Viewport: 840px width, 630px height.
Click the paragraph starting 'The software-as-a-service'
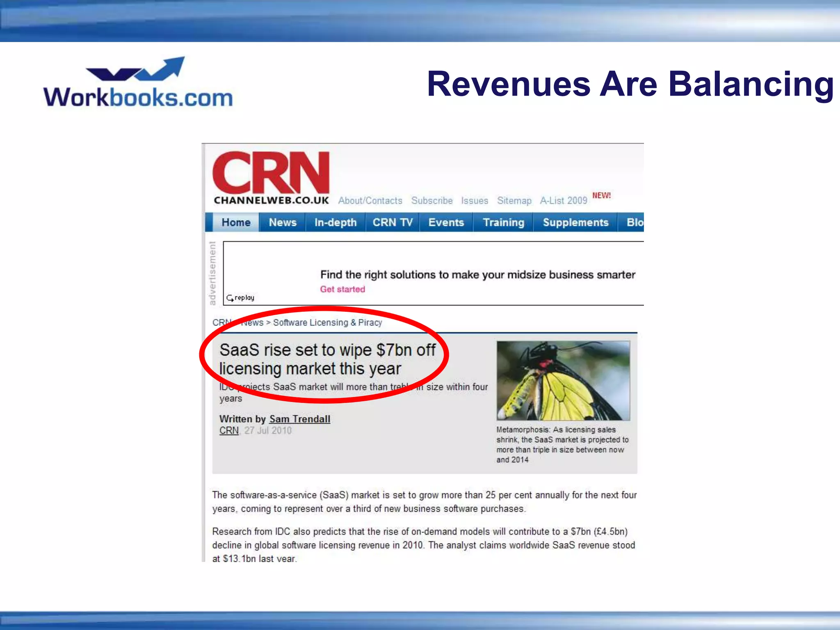tap(425, 502)
